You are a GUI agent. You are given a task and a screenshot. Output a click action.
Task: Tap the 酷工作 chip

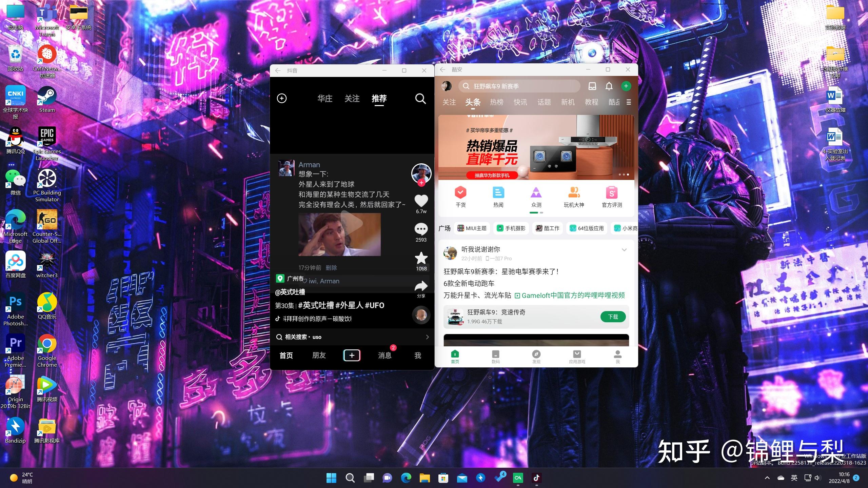click(548, 228)
